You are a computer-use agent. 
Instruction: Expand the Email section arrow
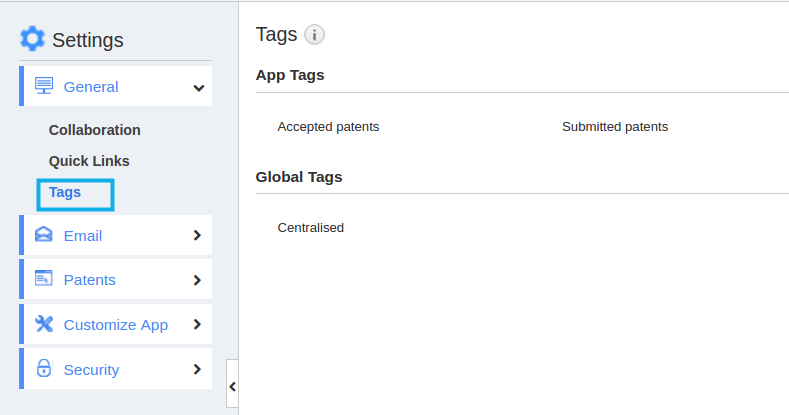coord(197,235)
